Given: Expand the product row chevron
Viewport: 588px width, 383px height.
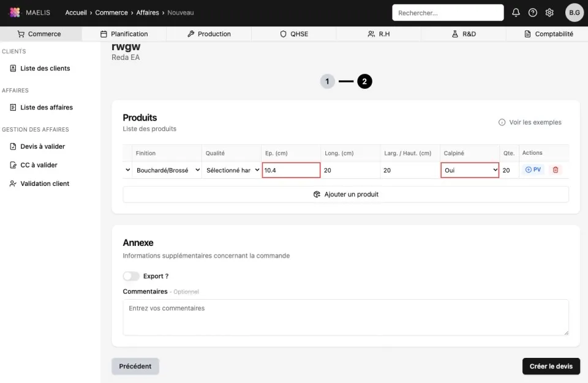Looking at the screenshot, I should [127, 170].
